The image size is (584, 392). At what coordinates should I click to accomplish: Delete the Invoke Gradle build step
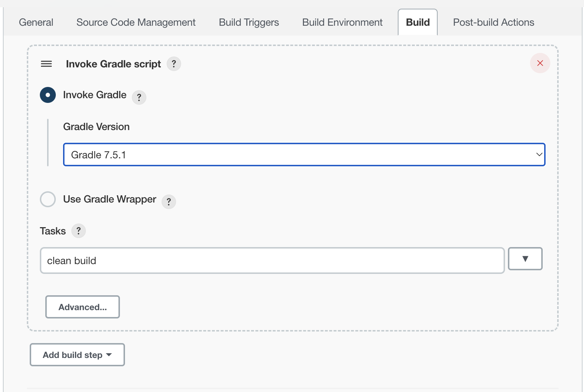click(x=540, y=63)
